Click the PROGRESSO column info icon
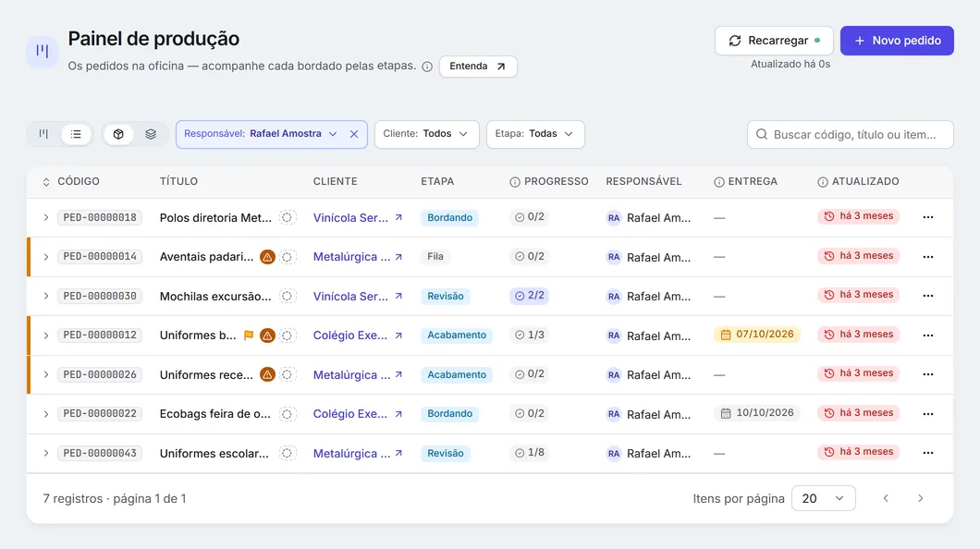The height and width of the screenshot is (549, 980). [515, 182]
